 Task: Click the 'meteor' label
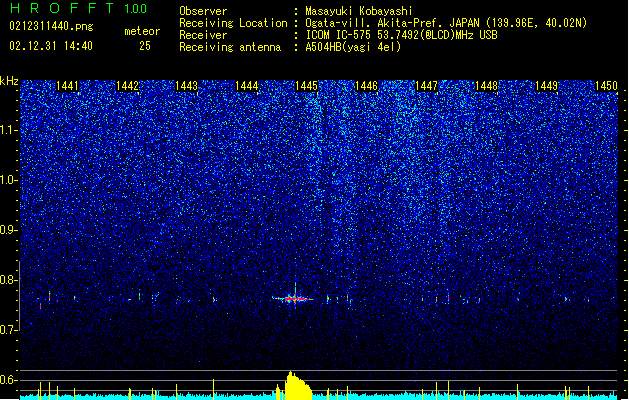(x=142, y=31)
